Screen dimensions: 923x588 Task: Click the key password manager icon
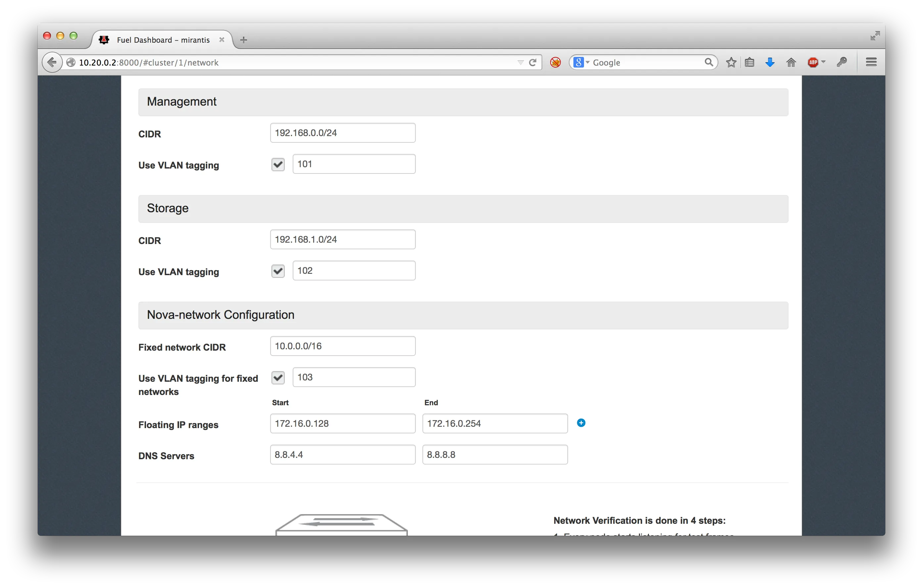(x=842, y=62)
